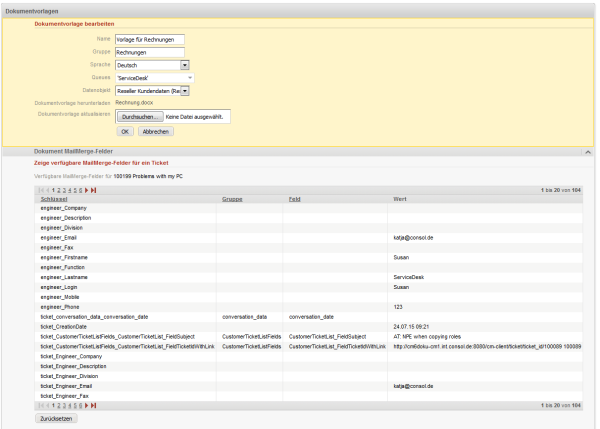Collapse the Dokument MailMerge-Felder panel
The width and height of the screenshot is (600, 429).
coord(589,151)
